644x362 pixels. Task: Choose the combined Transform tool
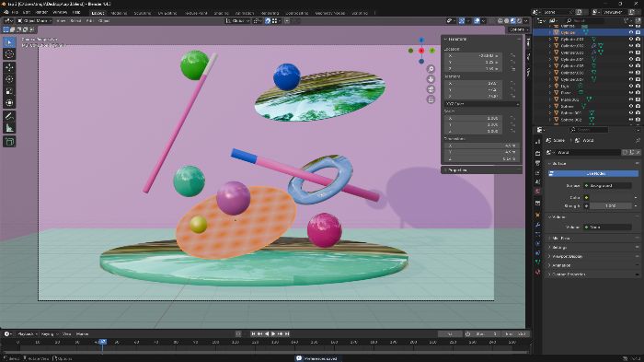coord(9,103)
